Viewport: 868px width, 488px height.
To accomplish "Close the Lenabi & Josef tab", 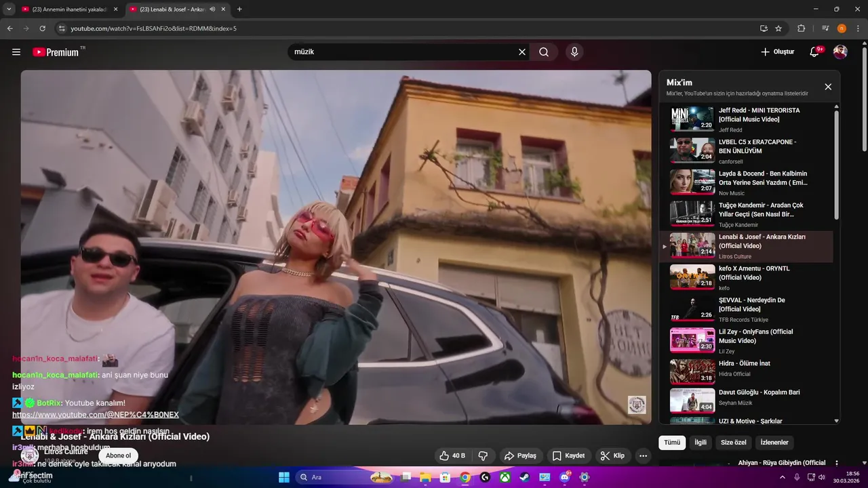I will pos(224,9).
